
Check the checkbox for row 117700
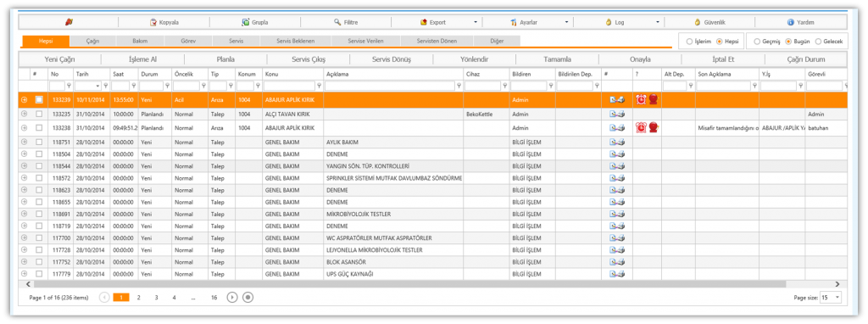[39, 237]
